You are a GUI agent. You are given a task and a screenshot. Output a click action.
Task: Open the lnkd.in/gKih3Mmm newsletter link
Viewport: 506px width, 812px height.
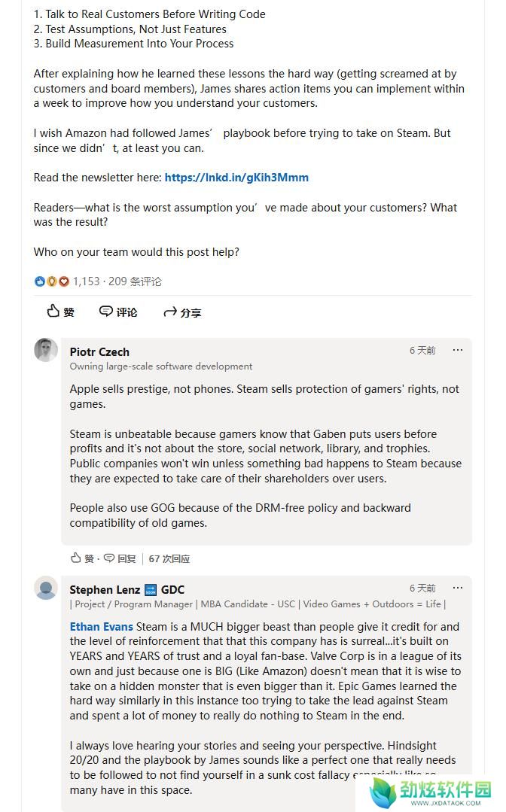pyautogui.click(x=236, y=178)
